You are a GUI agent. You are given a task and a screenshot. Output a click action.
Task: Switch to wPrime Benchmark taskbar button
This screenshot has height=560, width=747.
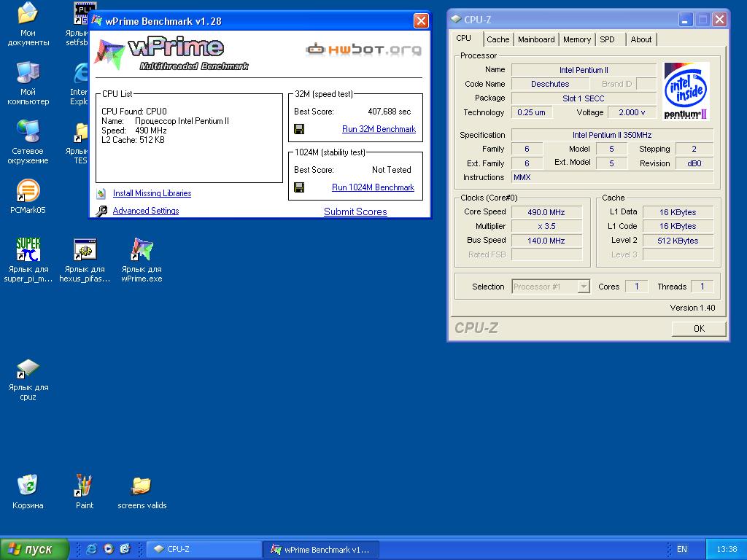(321, 549)
